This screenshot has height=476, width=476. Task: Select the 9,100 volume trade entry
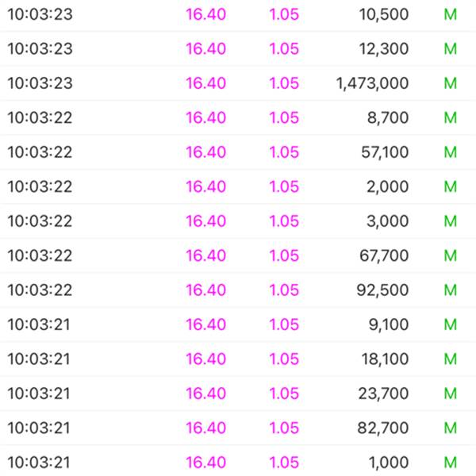(x=238, y=324)
